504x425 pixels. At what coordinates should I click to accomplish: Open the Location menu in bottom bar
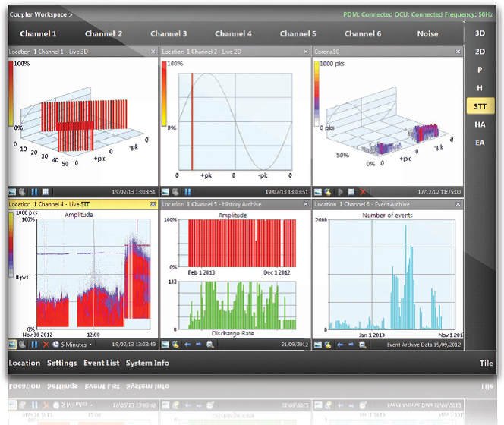(24, 363)
